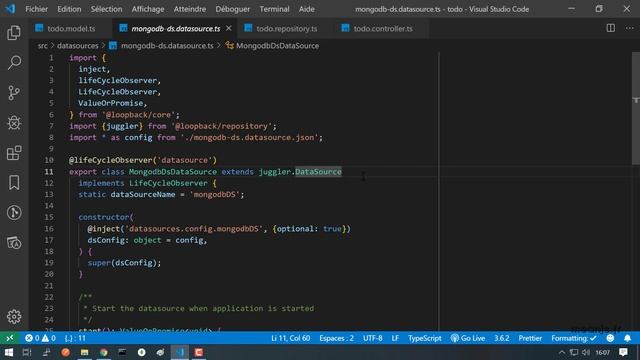Select language mode TypeScript

click(x=424, y=338)
